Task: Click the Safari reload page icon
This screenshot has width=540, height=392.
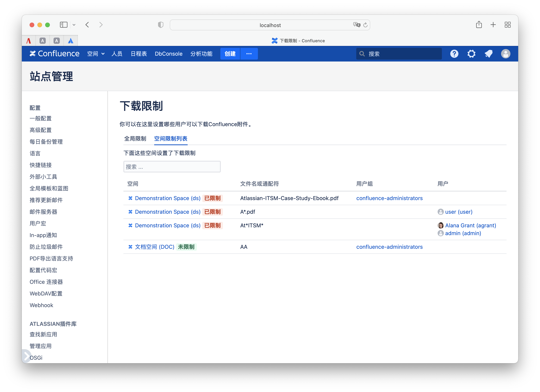Action: pyautogui.click(x=365, y=25)
